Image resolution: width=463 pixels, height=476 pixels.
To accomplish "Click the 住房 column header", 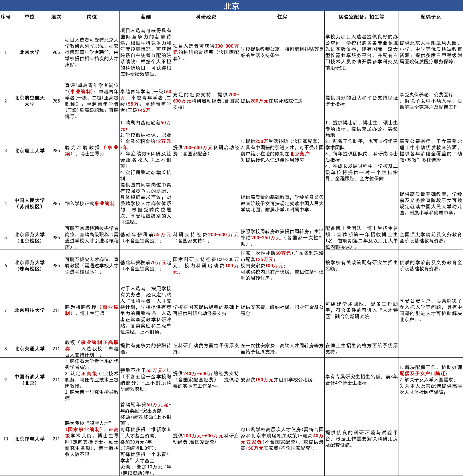I will (x=282, y=17).
